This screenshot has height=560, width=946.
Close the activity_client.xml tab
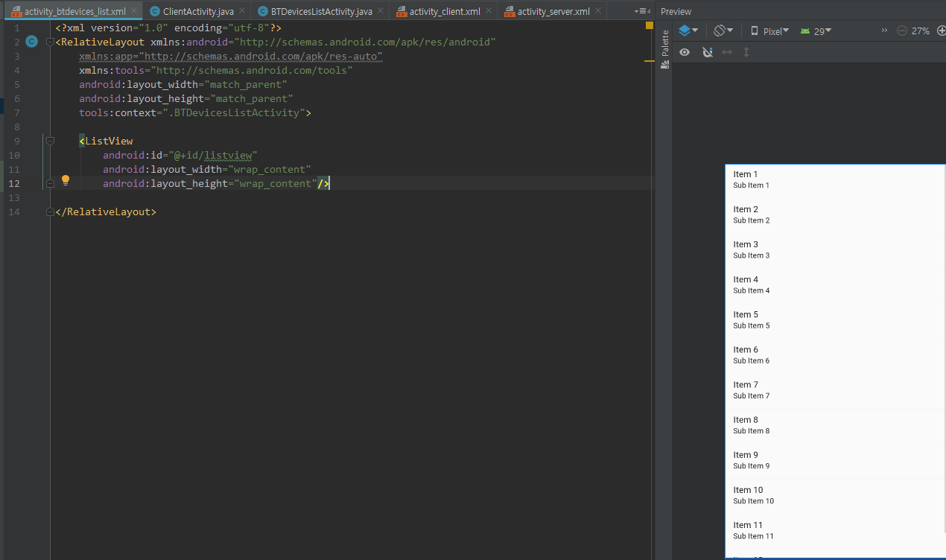489,11
